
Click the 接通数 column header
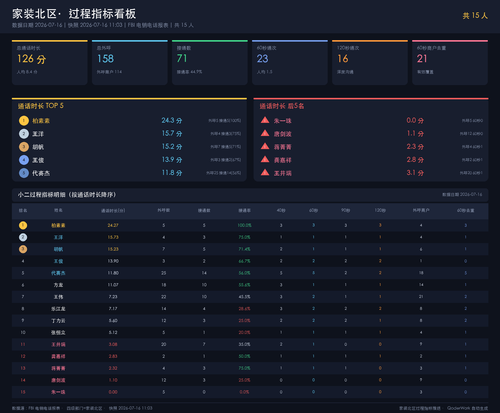(x=204, y=211)
